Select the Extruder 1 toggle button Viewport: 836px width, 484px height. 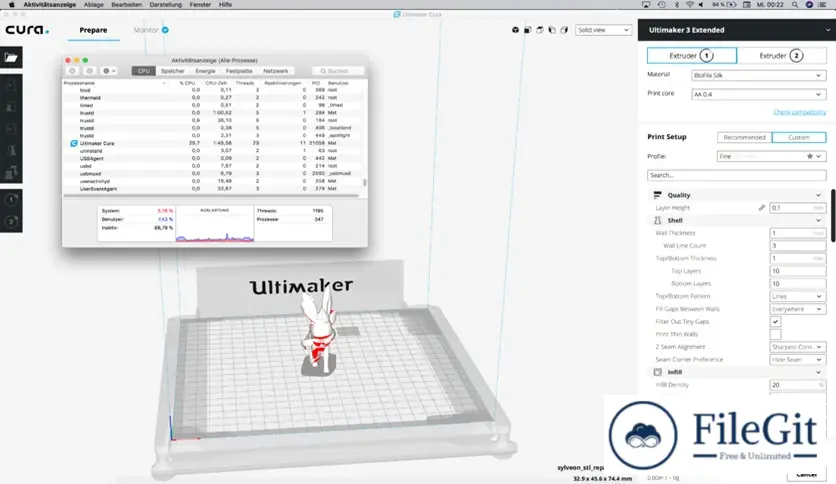pos(692,55)
